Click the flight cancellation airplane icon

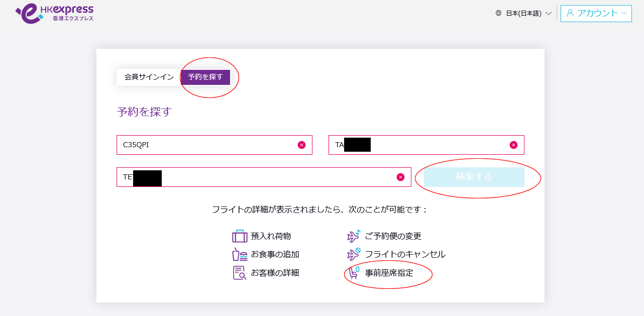(354, 254)
